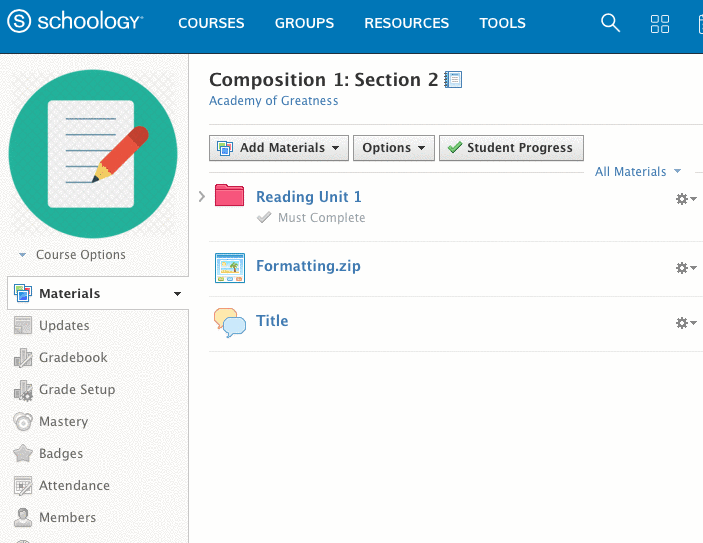Image resolution: width=703 pixels, height=543 pixels.
Task: Click the Schoology logo
Action: [x=75, y=23]
